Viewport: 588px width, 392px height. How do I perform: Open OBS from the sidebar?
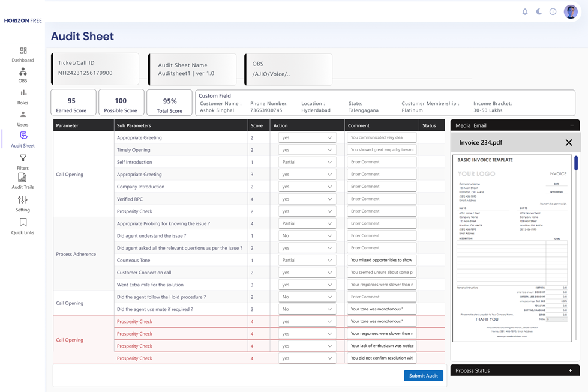click(x=23, y=75)
